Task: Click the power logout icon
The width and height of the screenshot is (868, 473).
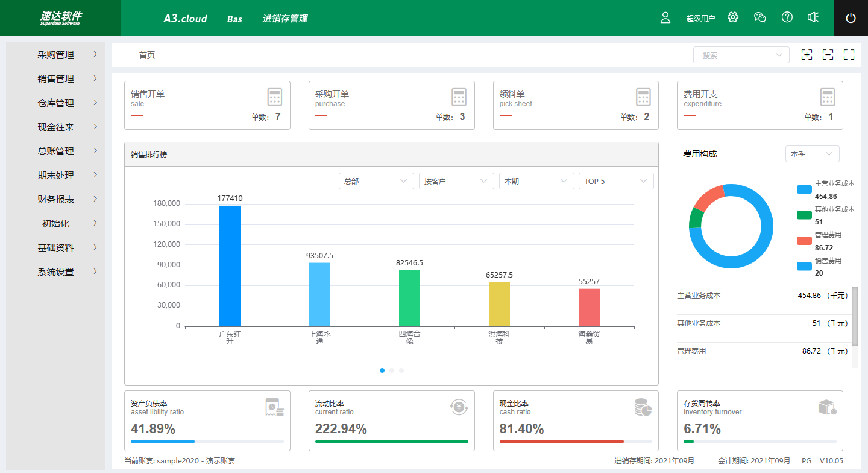Action: click(x=851, y=17)
